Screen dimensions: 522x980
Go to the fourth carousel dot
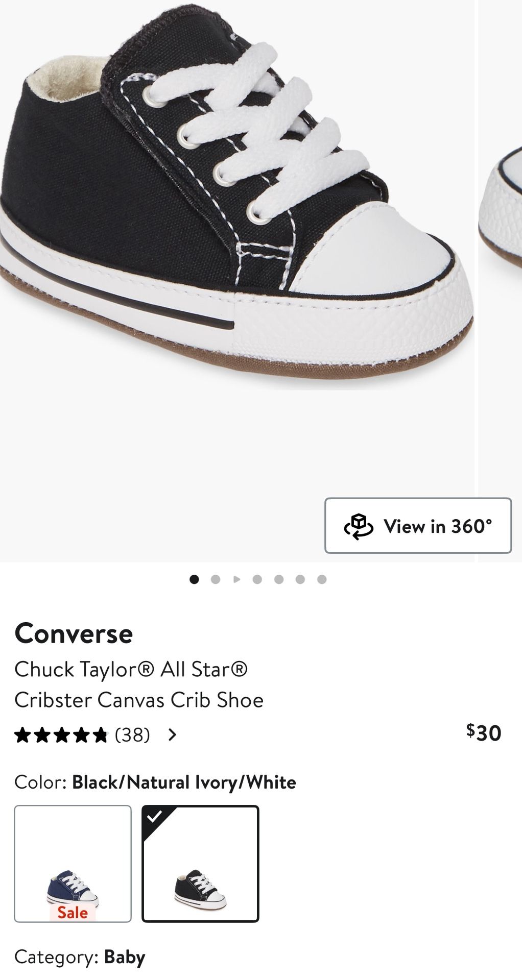(257, 579)
